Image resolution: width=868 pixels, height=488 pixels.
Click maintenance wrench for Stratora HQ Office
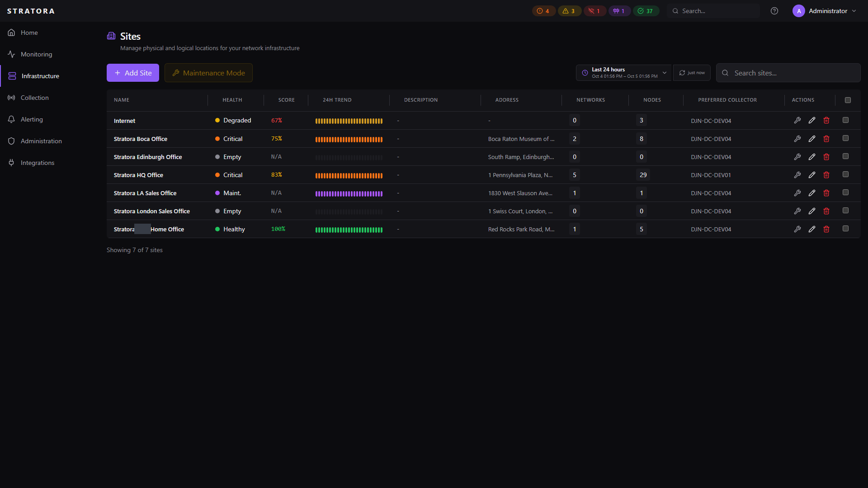tap(797, 175)
